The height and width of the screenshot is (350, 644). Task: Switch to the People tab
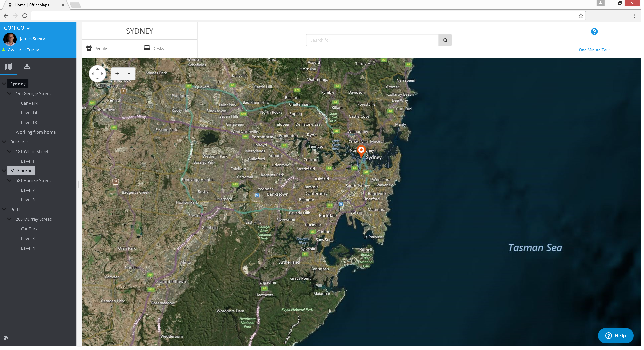tap(96, 48)
